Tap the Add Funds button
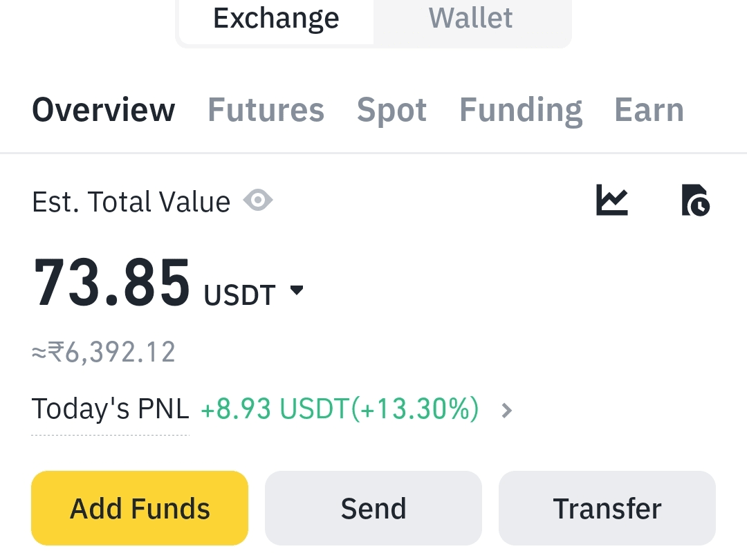Image resolution: width=747 pixels, height=560 pixels. [x=140, y=508]
